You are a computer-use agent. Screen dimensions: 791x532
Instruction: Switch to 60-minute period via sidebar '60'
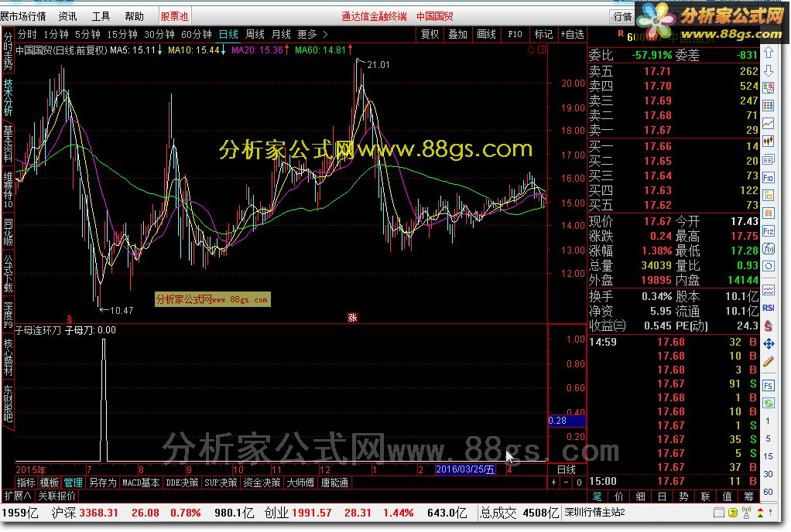(768, 492)
